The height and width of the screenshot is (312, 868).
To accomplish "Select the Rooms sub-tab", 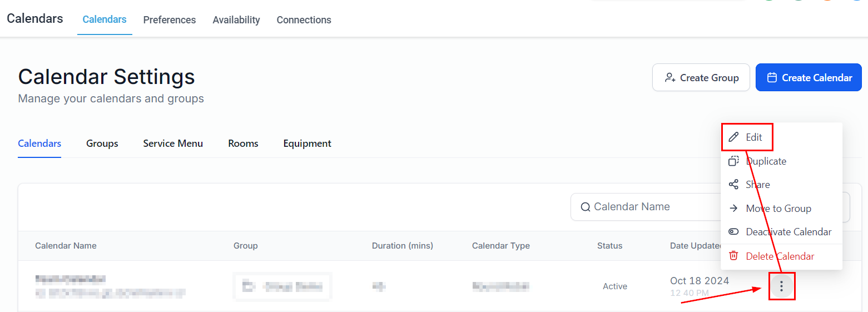I will (x=243, y=143).
